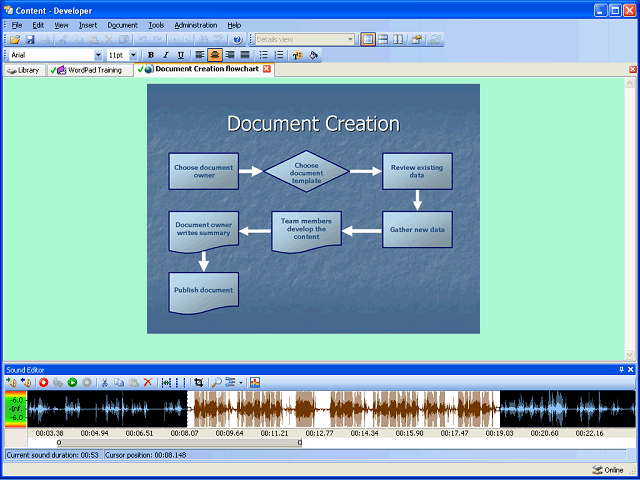Viewport: 640px width, 480px height.
Task: Insert a bulleted list
Action: click(264, 55)
